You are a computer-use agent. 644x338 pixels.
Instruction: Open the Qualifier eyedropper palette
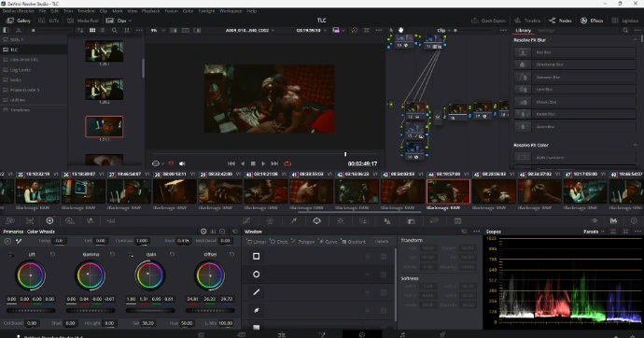pyautogui.click(x=294, y=221)
